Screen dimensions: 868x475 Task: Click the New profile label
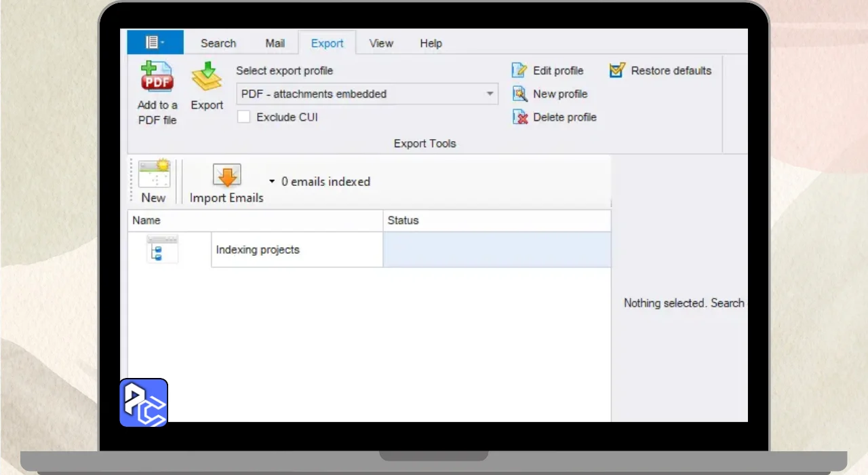pos(560,94)
